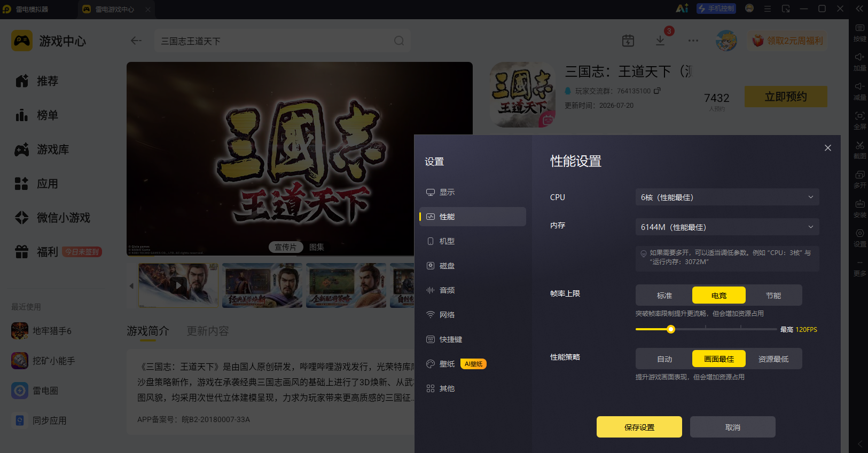868x453 pixels.
Task: Switch to the 更新内容 tab
Action: tap(208, 331)
